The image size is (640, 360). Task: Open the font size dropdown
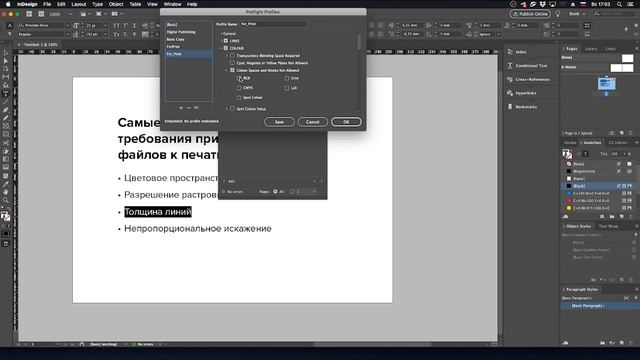tap(105, 25)
